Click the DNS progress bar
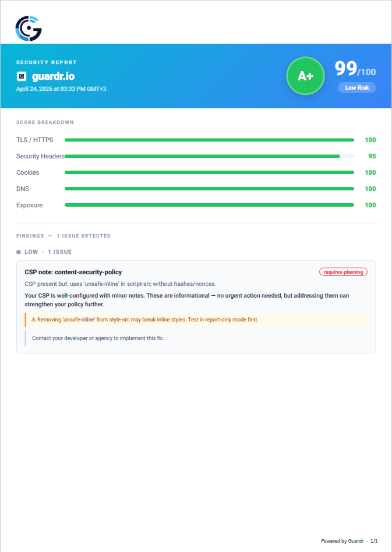The width and height of the screenshot is (392, 552). [209, 189]
